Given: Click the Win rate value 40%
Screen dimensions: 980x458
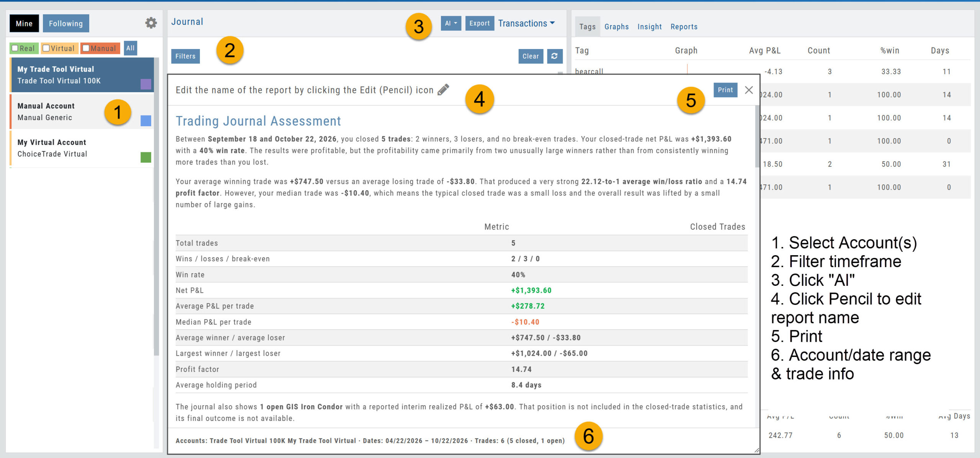Looking at the screenshot, I should (x=518, y=275).
